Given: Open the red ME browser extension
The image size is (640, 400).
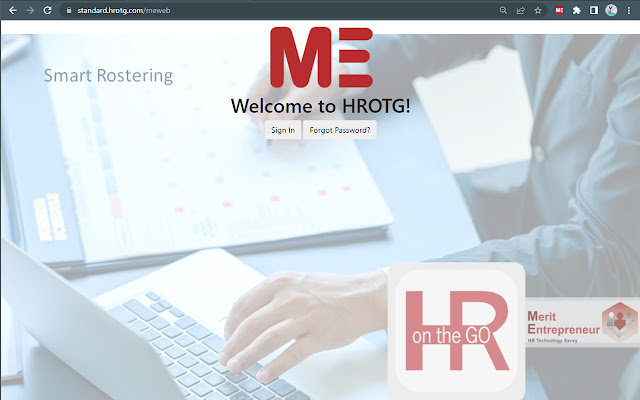Looking at the screenshot, I should coord(559,11).
